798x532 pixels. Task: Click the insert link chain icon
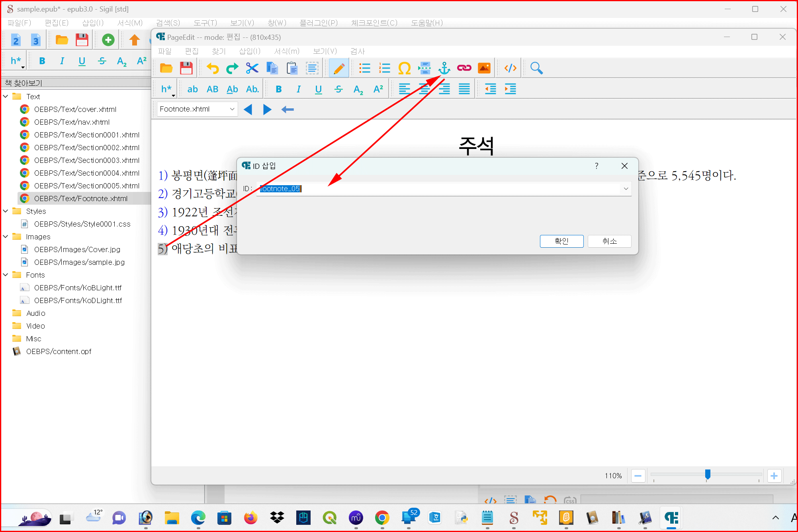coord(464,68)
